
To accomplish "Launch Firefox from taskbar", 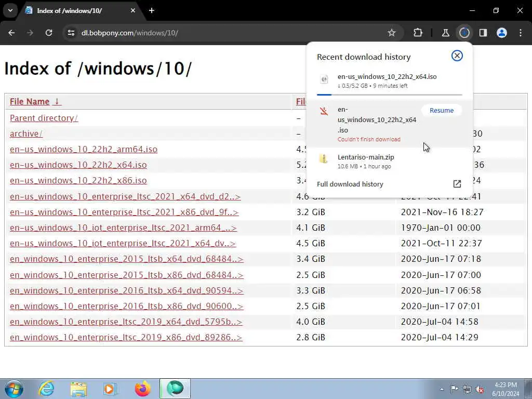I will pos(143,389).
